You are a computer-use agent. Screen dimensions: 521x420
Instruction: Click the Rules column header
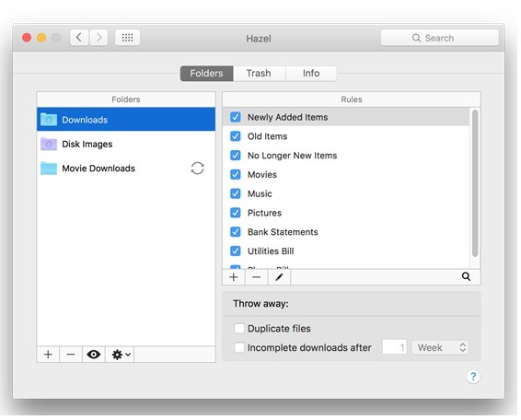pos(352,99)
